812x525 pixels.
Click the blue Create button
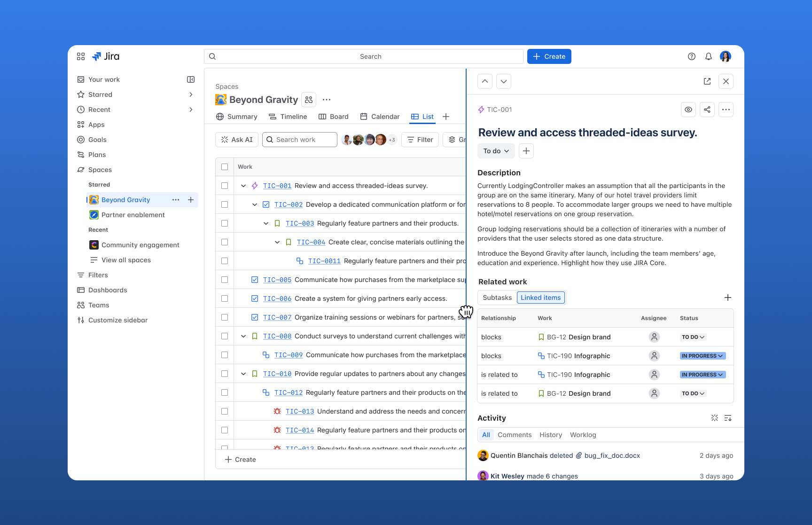[x=549, y=56]
